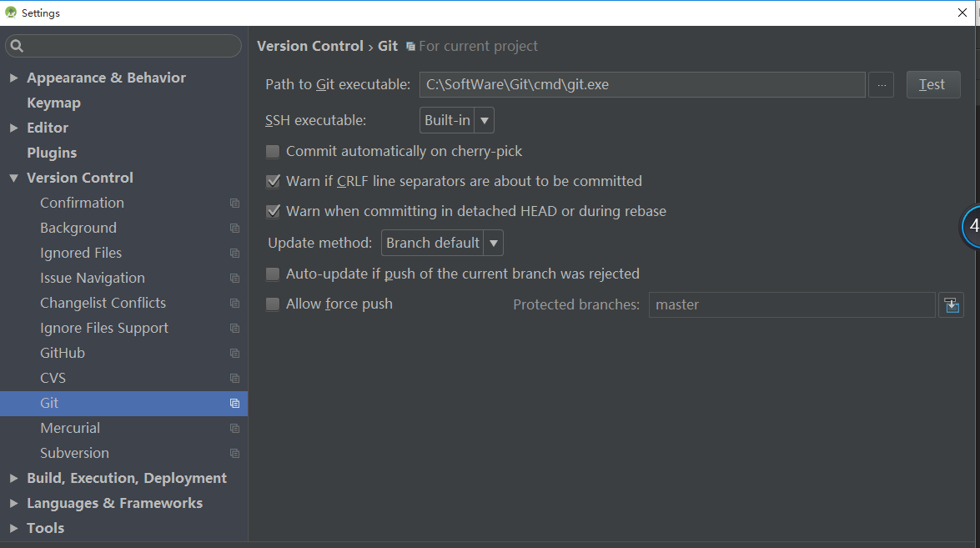Click the search magnifier icon in settings
The height and width of the screenshot is (548, 980).
pyautogui.click(x=18, y=46)
